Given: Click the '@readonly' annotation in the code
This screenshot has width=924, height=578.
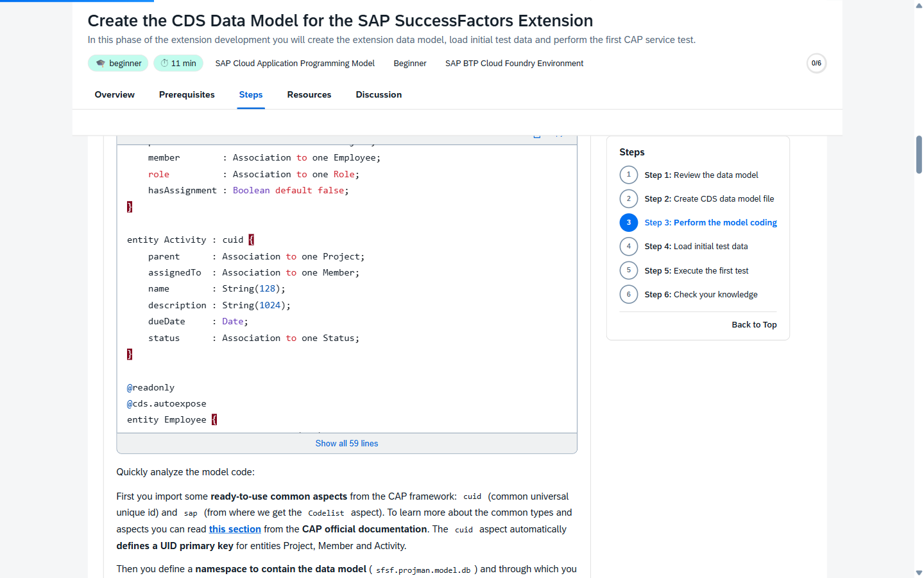Looking at the screenshot, I should (x=151, y=387).
